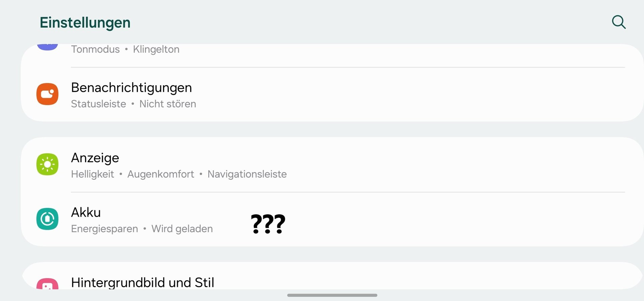644x301 pixels.
Task: Click the Tonmodus subtitle text
Action: [x=95, y=49]
